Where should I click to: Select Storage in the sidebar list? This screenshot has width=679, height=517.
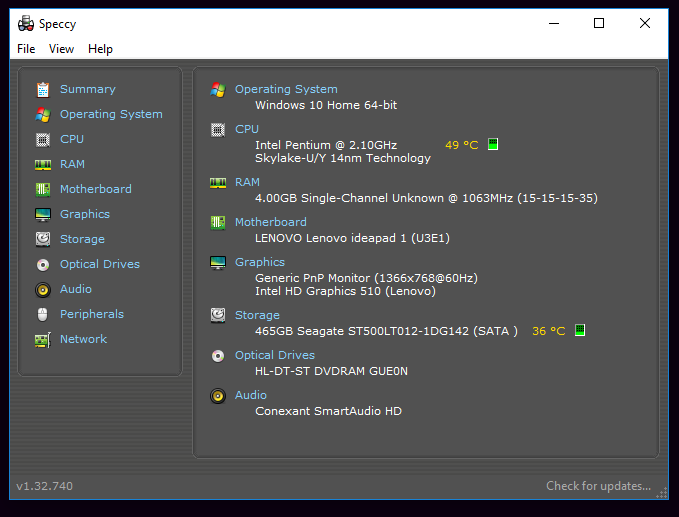point(82,239)
